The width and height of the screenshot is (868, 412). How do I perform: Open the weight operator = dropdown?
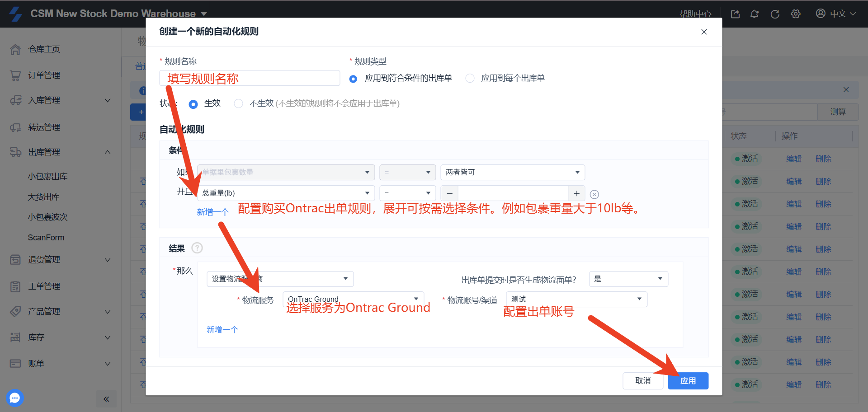pyautogui.click(x=407, y=193)
